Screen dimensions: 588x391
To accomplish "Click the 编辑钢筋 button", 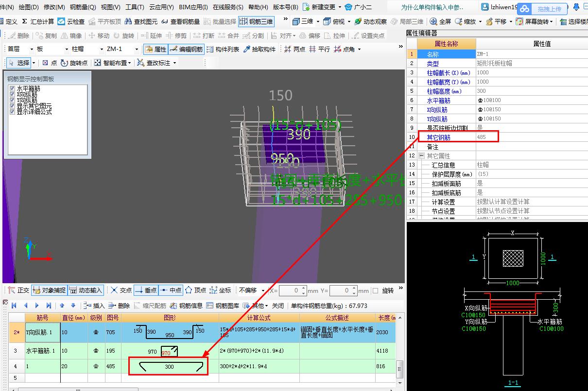I will (187, 49).
